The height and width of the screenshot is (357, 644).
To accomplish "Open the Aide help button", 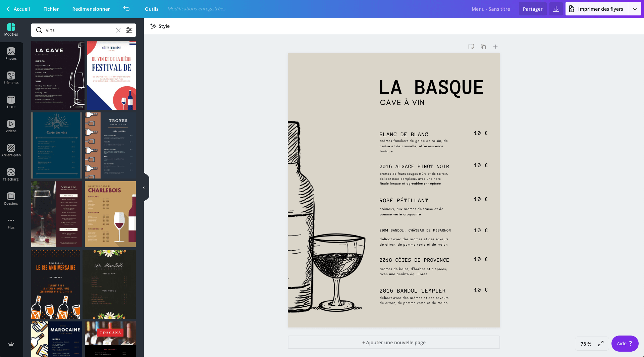I will pos(625,344).
